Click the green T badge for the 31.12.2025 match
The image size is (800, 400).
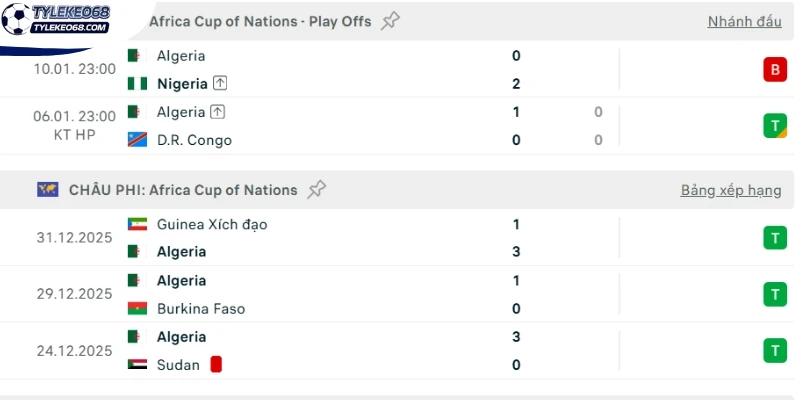click(x=775, y=238)
